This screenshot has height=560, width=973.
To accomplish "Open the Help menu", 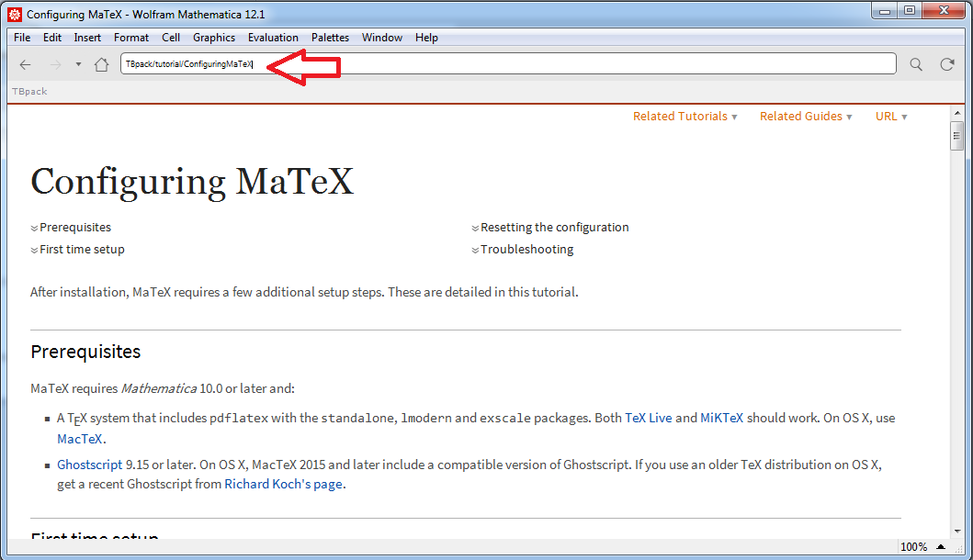I will tap(427, 38).
